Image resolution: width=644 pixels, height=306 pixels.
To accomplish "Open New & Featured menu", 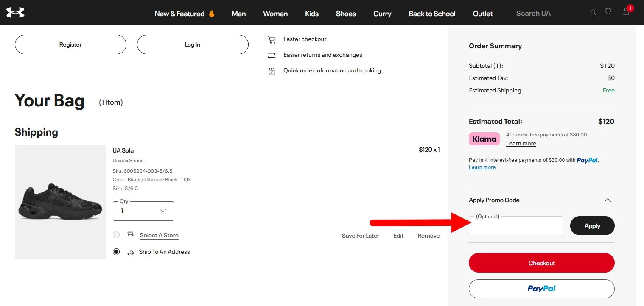I will click(185, 14).
